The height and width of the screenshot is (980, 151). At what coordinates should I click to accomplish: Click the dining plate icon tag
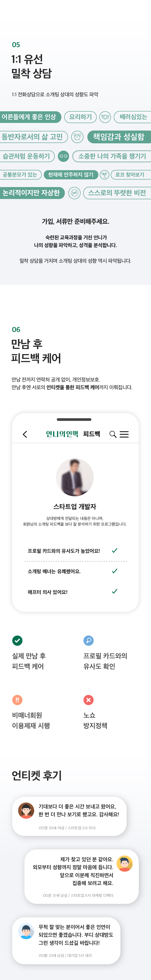pyautogui.click(x=105, y=117)
